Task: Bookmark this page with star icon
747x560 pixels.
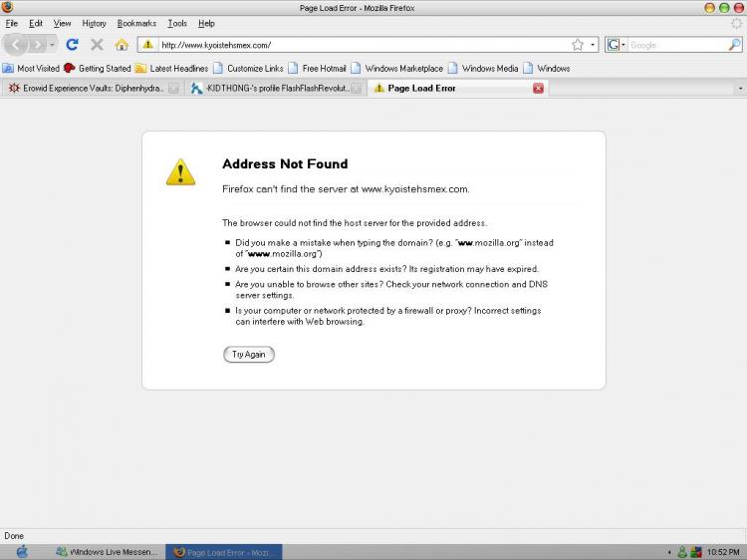Action: point(578,45)
